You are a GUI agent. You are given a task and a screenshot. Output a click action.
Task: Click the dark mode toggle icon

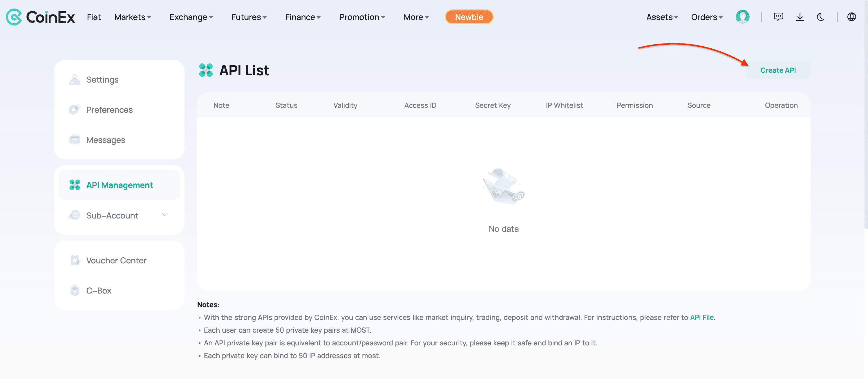click(x=821, y=16)
